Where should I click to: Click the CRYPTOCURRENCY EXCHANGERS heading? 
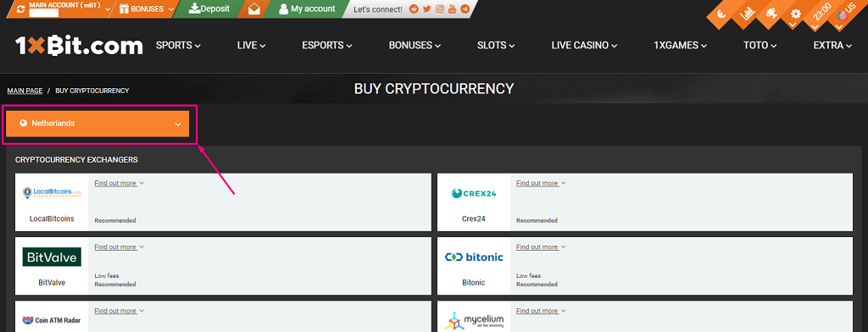(76, 160)
